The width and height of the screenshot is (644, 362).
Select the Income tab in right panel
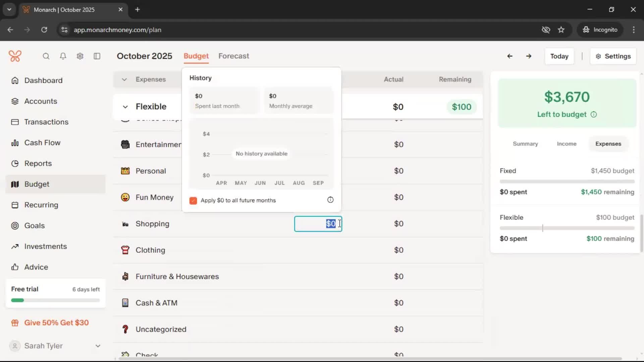(567, 144)
